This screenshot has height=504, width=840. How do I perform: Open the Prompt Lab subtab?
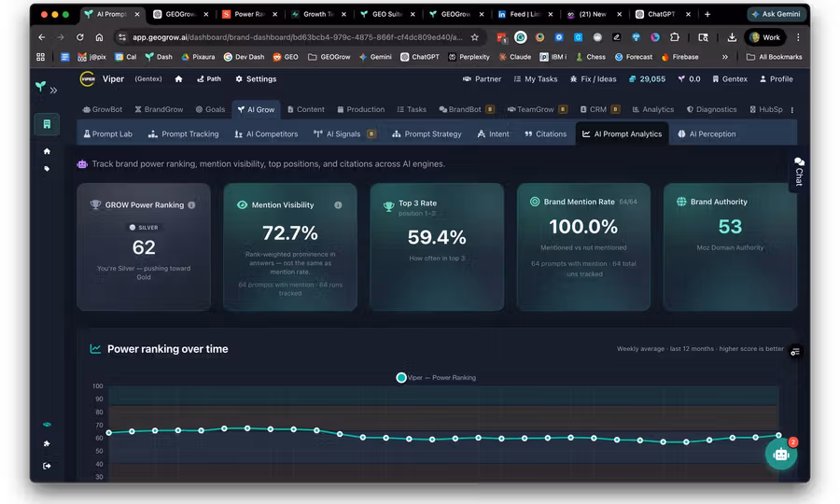point(107,133)
